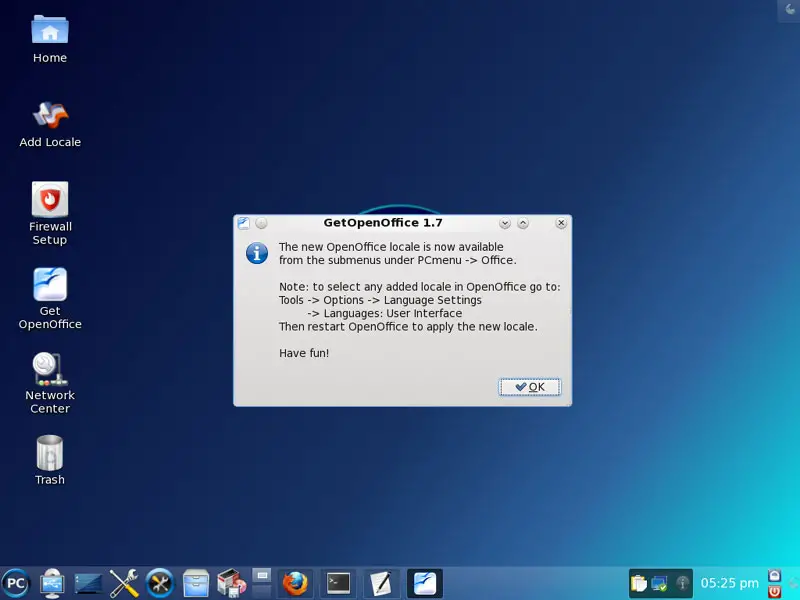This screenshot has width=800, height=600.
Task: Open the file cabinet file manager icon
Action: tap(196, 583)
